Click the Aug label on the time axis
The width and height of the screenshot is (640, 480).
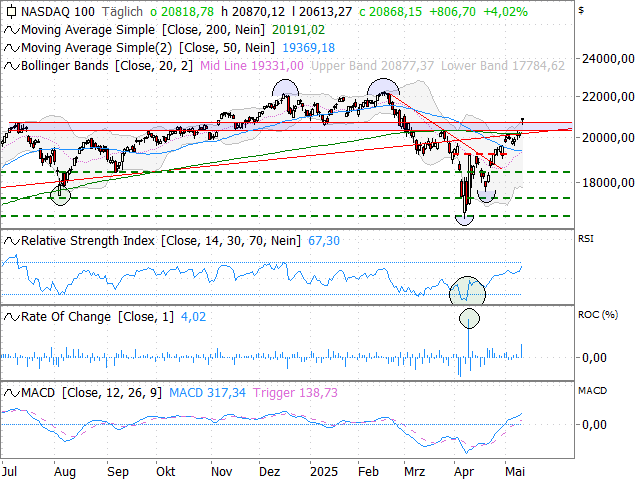point(65,472)
